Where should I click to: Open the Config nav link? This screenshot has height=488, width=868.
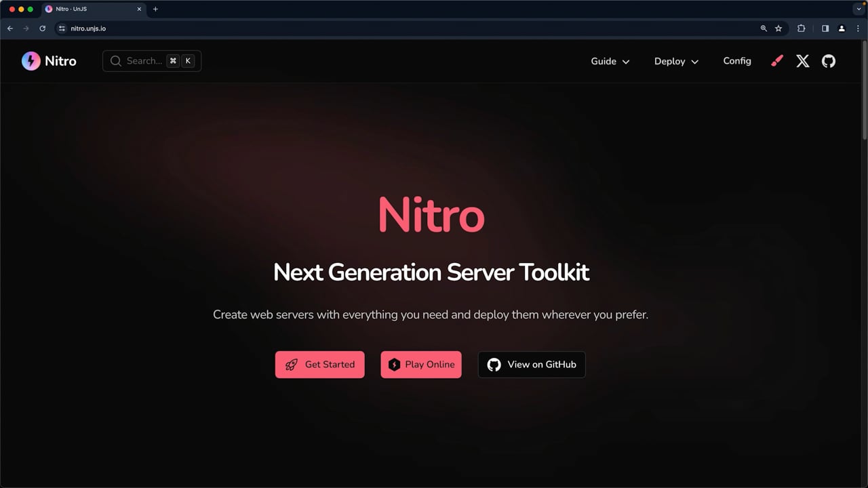tap(737, 61)
